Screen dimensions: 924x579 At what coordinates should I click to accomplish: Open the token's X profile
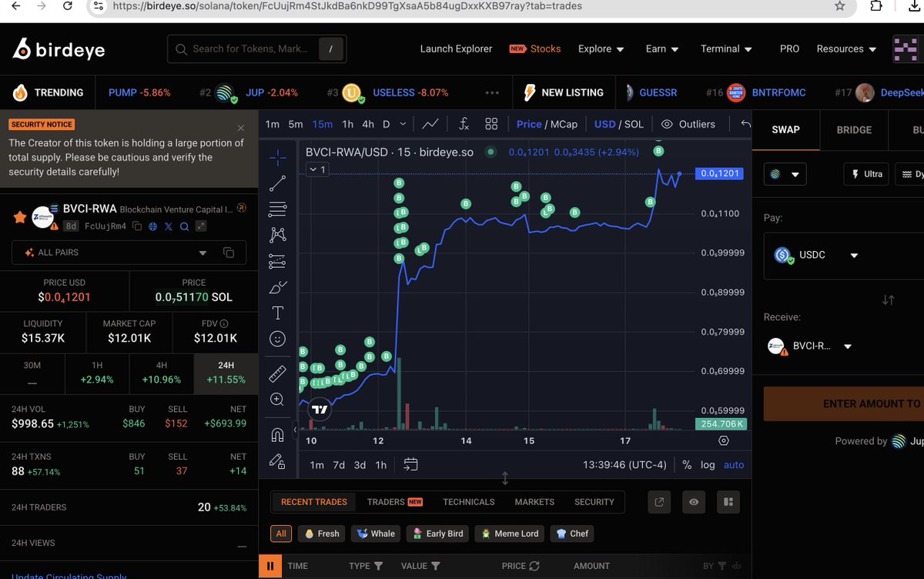click(169, 226)
